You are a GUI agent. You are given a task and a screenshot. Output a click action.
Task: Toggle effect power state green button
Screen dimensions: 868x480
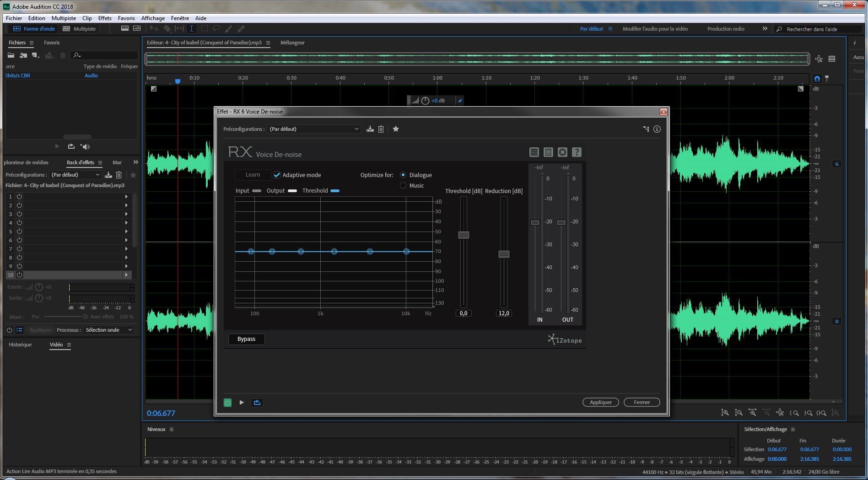point(227,403)
